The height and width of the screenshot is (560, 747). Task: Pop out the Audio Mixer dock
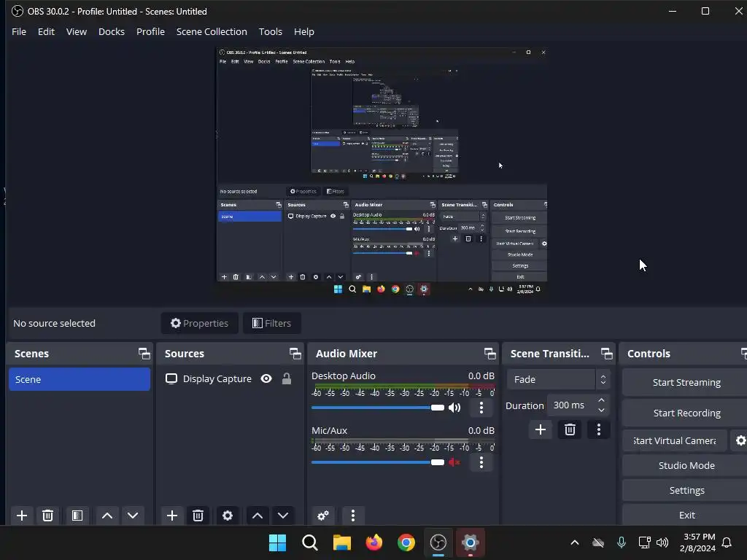[x=489, y=354]
